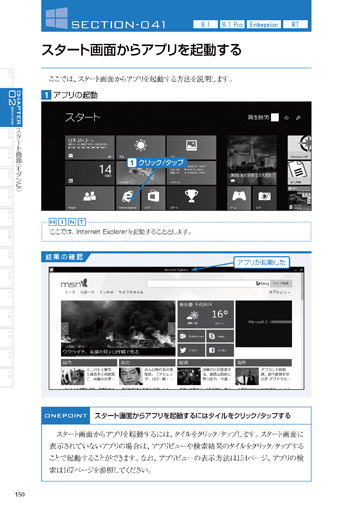This screenshot has height=510, width=360.
Task: Launch the Weather tile with sun icon
Action: (141, 147)
